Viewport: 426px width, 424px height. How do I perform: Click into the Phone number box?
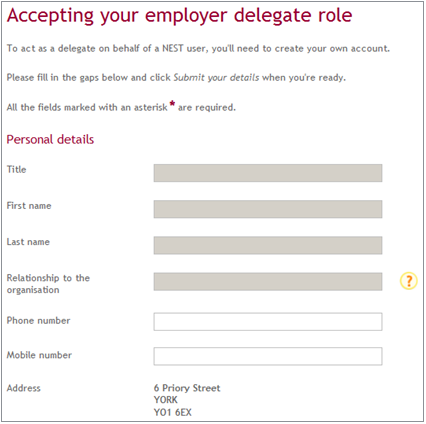(x=268, y=322)
